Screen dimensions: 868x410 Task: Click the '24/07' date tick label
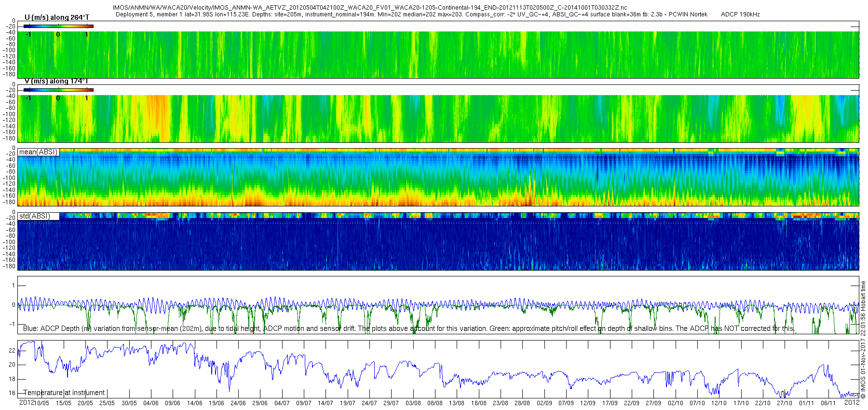click(369, 403)
